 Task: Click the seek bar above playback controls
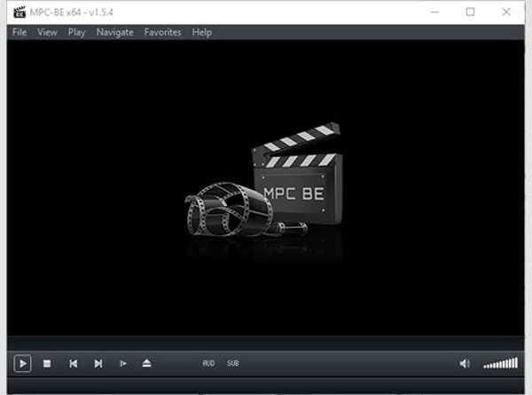(266, 343)
